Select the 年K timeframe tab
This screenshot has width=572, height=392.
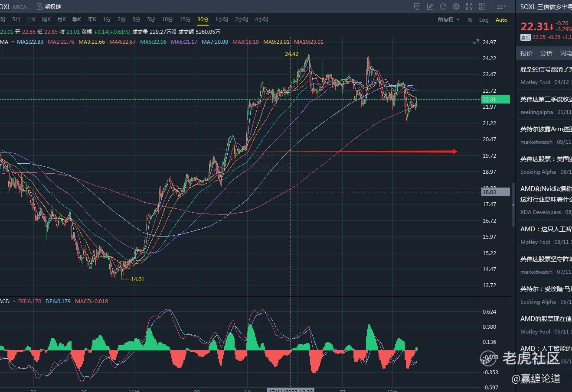click(x=92, y=19)
